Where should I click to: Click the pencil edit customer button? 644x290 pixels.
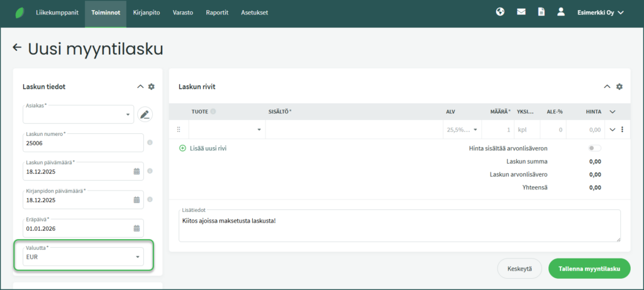tap(145, 114)
